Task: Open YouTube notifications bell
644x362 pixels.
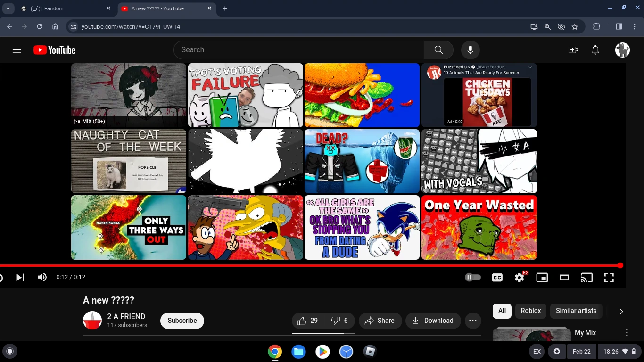Action: coord(595,49)
